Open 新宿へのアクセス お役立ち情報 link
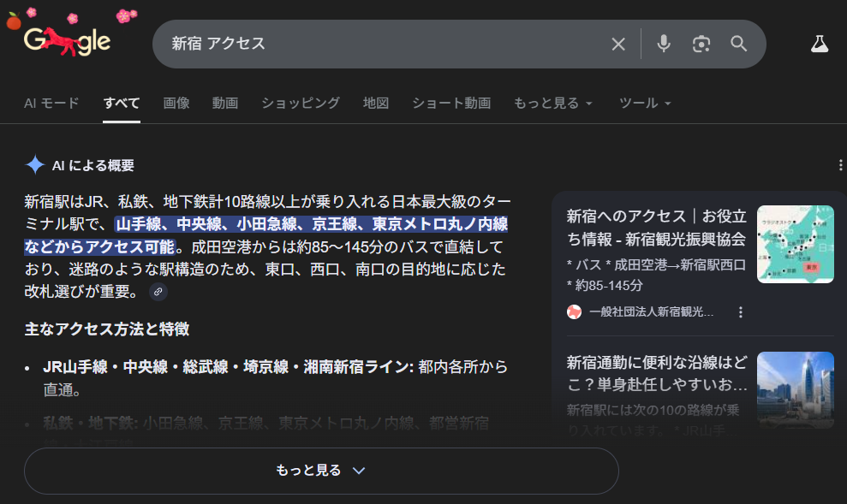Viewport: 847px width, 504px height. coord(656,228)
